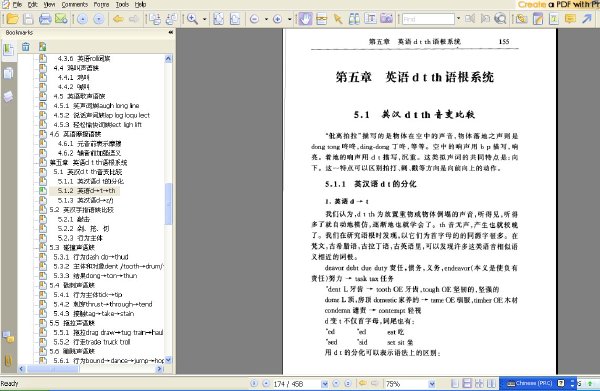Open the Edit menu
This screenshot has width=600, height=391.
(33, 5)
